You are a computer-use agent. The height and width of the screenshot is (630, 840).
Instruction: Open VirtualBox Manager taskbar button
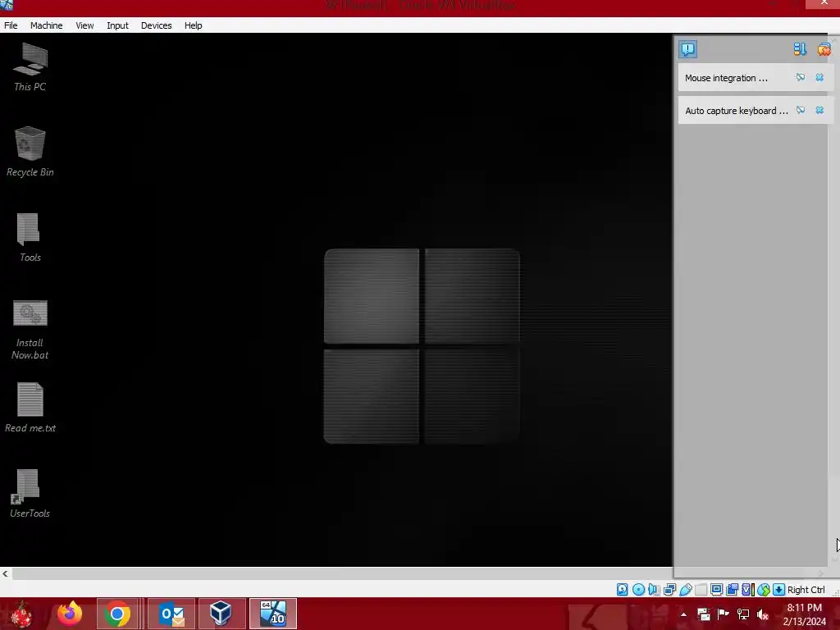221,614
